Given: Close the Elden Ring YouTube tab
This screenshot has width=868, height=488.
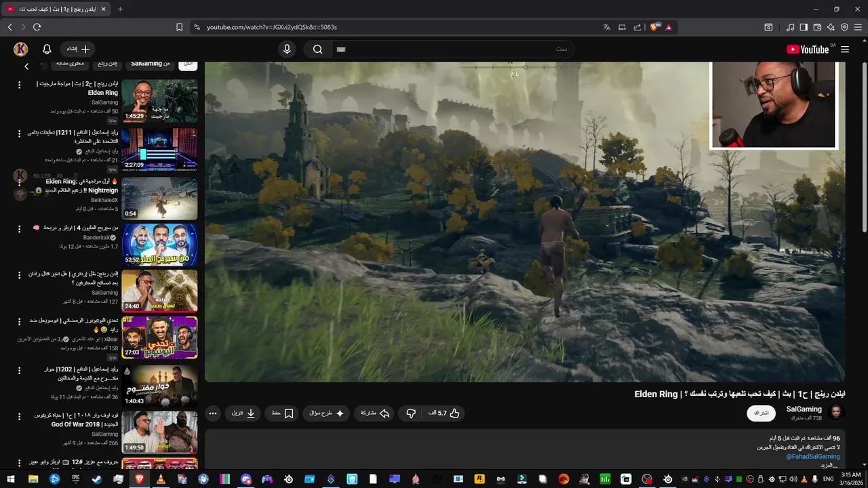Looking at the screenshot, I should pos(102,9).
